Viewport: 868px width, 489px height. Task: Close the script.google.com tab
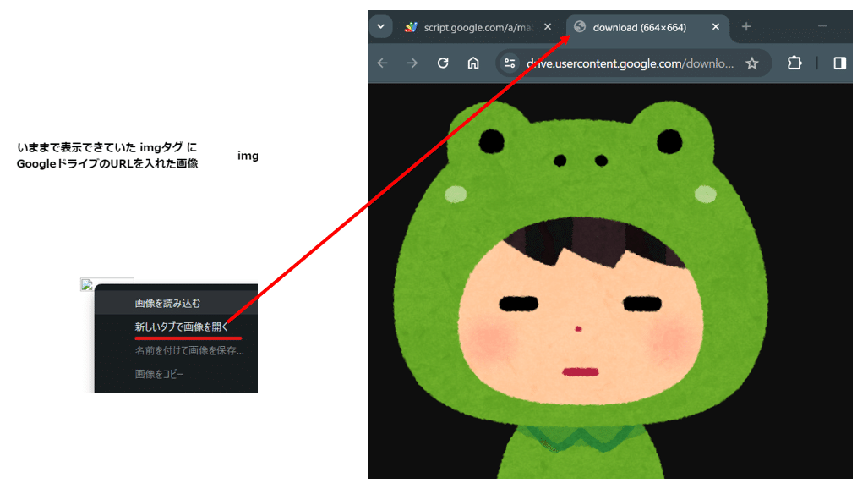(548, 26)
